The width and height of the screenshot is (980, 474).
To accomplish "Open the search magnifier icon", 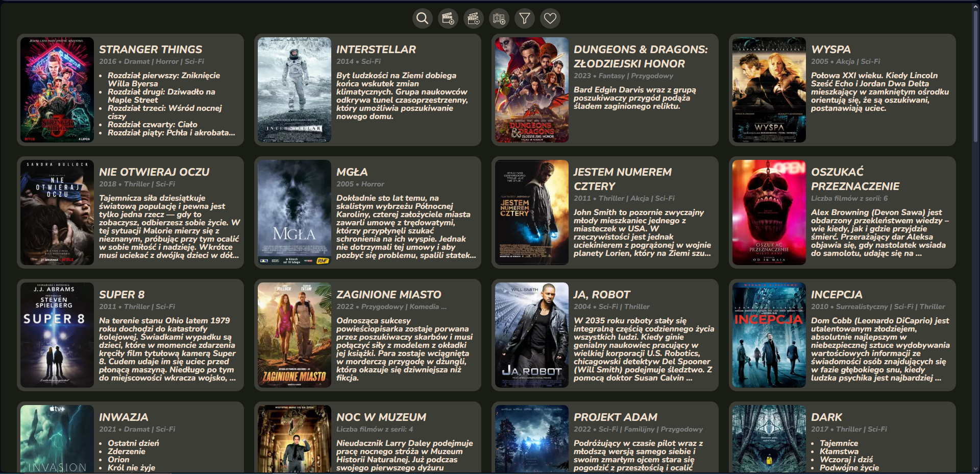I will pyautogui.click(x=422, y=18).
